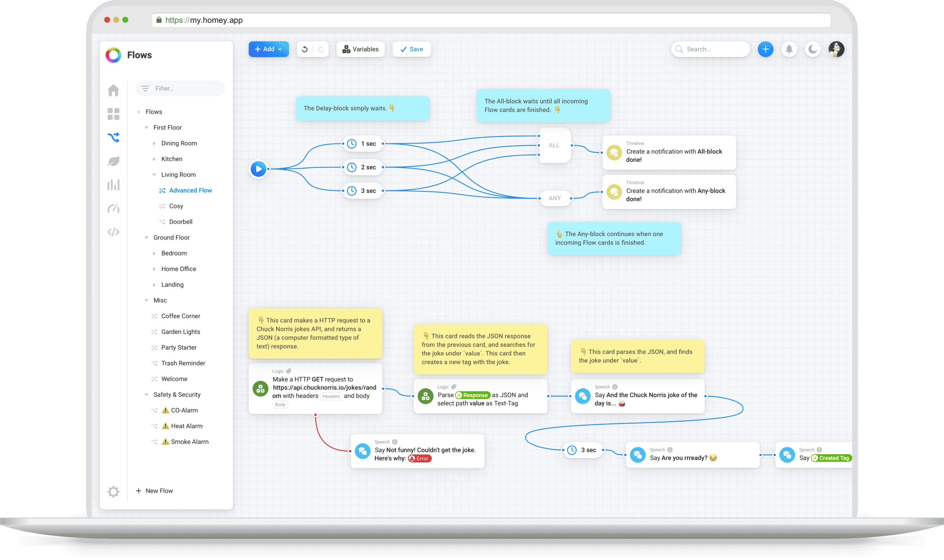The image size is (944, 560).
Task: Select the yellow HTTP request note card
Action: pos(315,333)
